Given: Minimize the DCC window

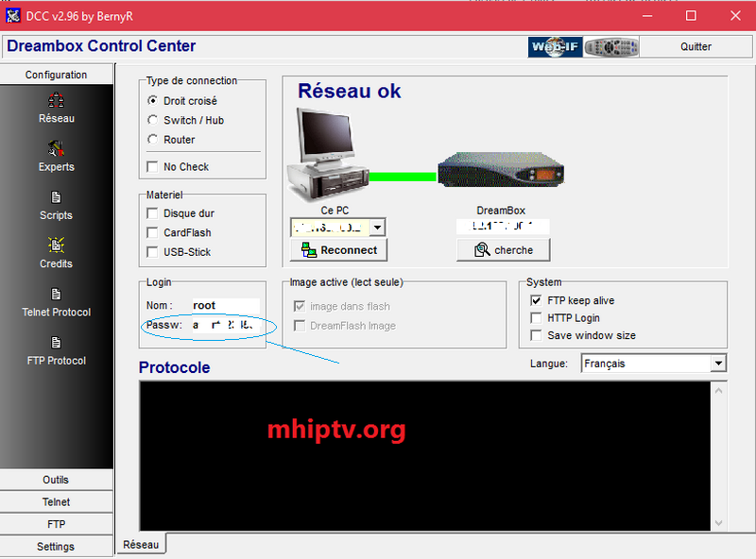Looking at the screenshot, I should pyautogui.click(x=647, y=16).
